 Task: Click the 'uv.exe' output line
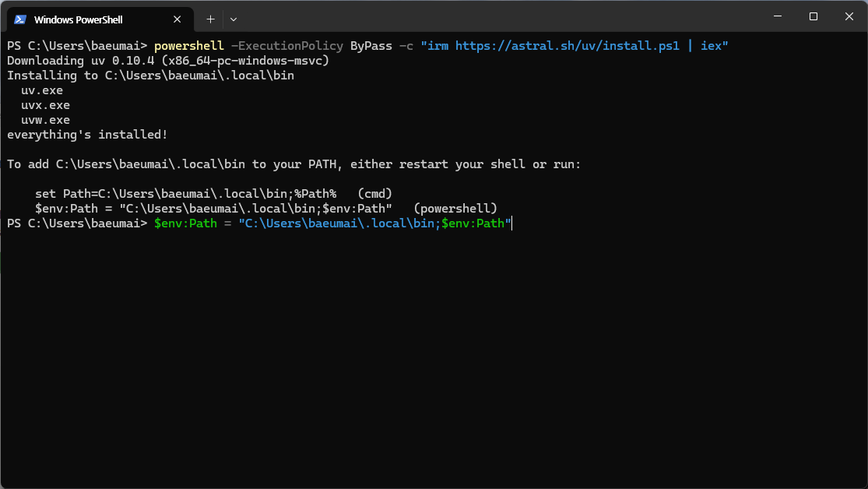[x=42, y=90]
